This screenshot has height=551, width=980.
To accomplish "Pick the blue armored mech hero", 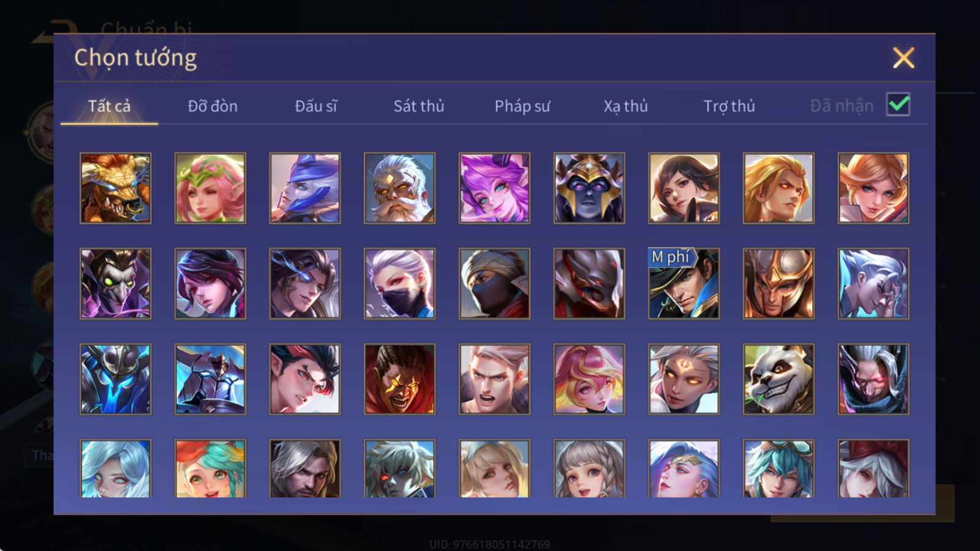I will point(115,379).
